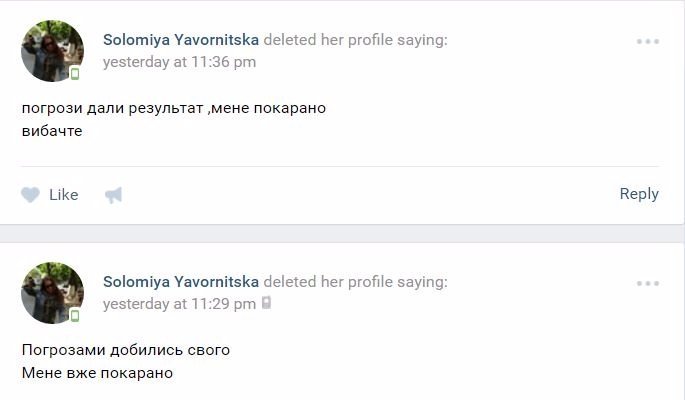Open the 'yesterday at 11:36 pm' timestamp
Image resolution: width=685 pixels, height=400 pixels.
click(179, 61)
